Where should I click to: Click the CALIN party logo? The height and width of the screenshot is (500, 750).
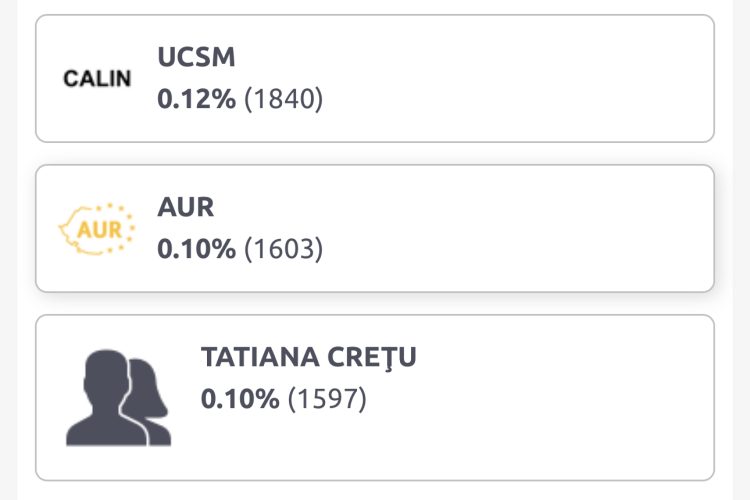coord(97,78)
